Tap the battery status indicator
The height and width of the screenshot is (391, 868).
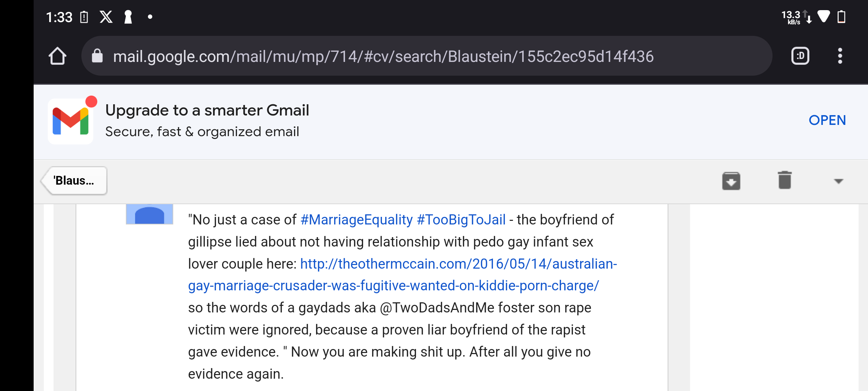coord(841,17)
